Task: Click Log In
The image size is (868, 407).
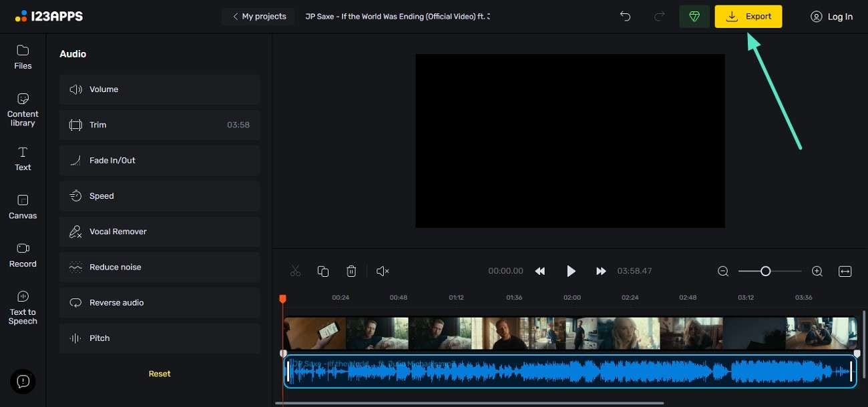Action: coord(831,17)
